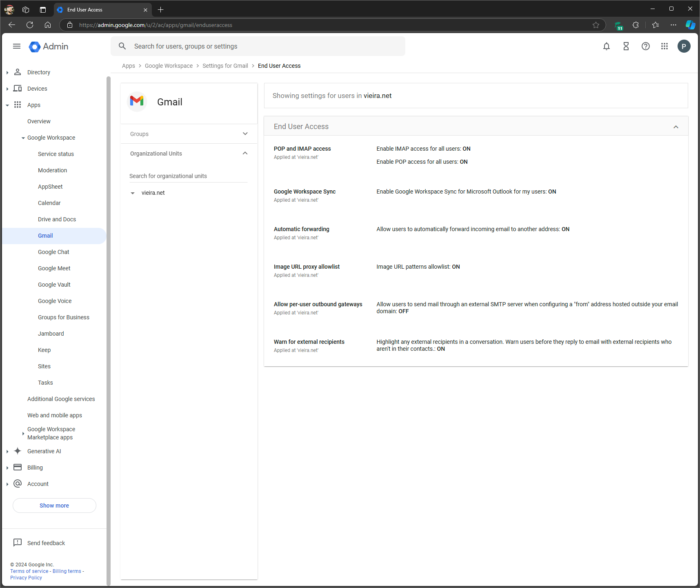This screenshot has height=588, width=700.
Task: Open the notifications bell
Action: [x=607, y=46]
